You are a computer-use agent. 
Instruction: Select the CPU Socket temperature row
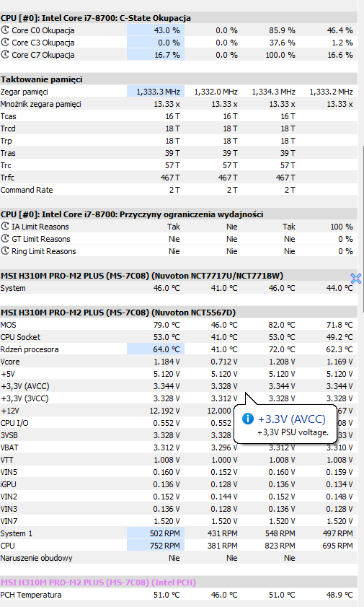[179, 337]
